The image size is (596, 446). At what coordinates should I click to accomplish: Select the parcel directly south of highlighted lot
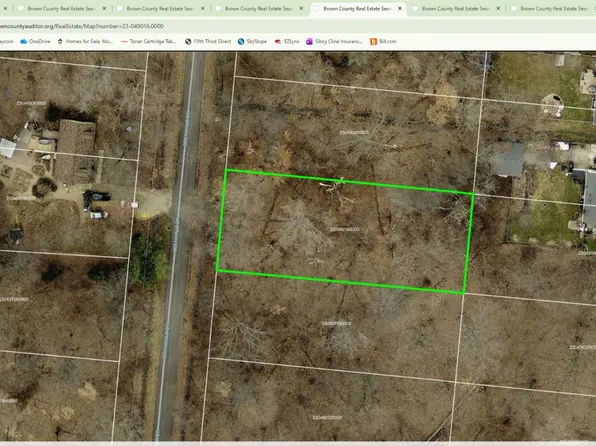point(336,324)
